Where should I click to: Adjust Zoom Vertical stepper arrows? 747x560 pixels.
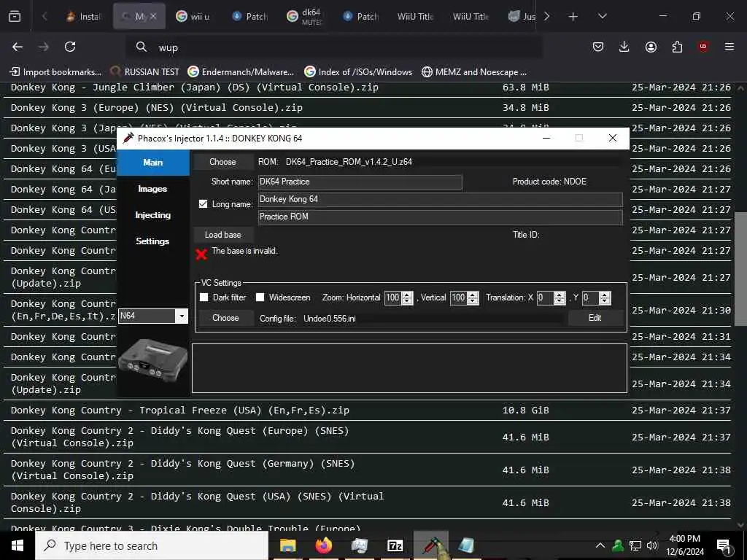(x=473, y=298)
